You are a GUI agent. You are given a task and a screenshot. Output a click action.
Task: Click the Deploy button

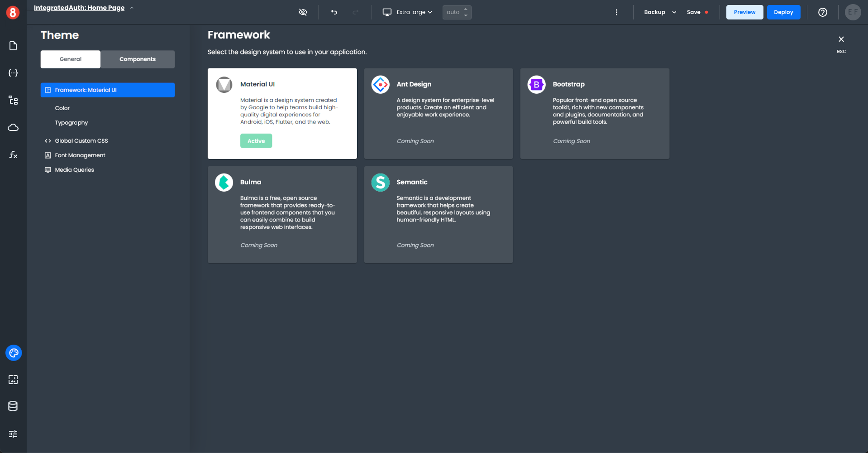pyautogui.click(x=783, y=12)
